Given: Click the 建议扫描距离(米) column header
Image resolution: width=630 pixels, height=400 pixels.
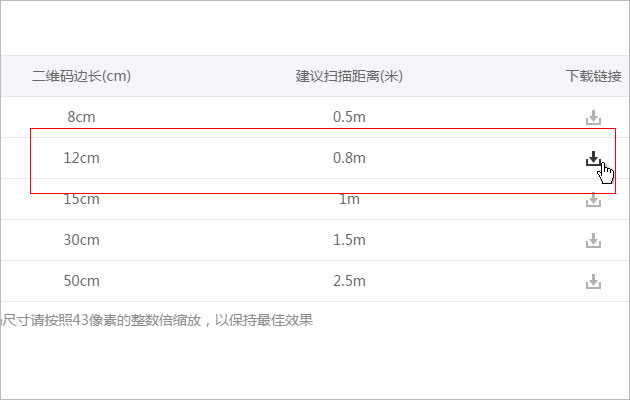Looking at the screenshot, I should (349, 76).
